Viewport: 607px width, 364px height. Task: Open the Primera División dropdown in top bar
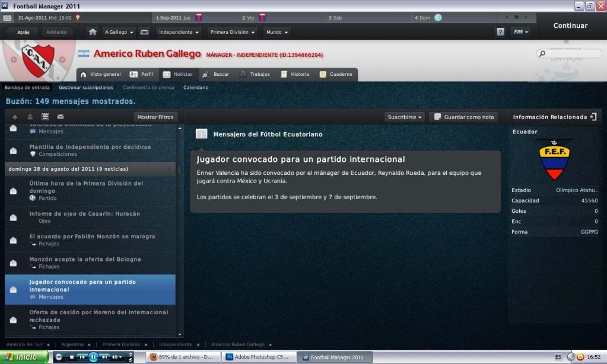[x=232, y=32]
